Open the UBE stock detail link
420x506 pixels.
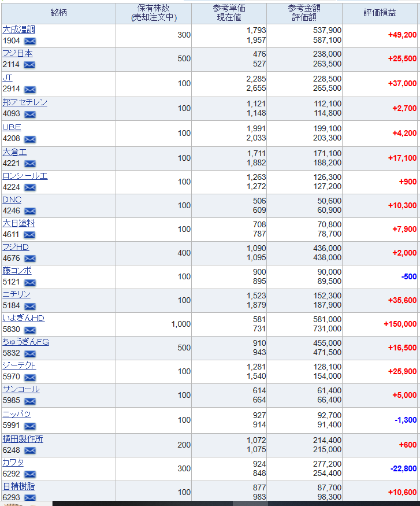pos(12,127)
